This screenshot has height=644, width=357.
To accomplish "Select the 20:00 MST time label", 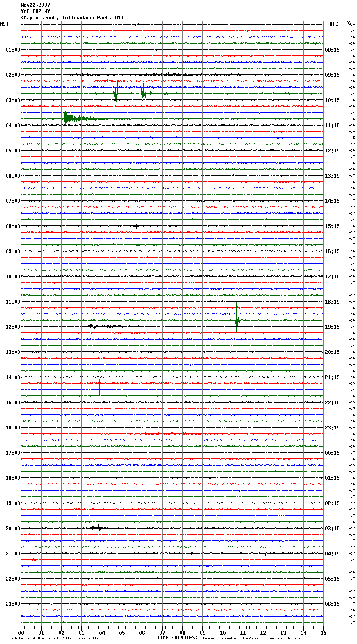I will (x=13, y=529).
